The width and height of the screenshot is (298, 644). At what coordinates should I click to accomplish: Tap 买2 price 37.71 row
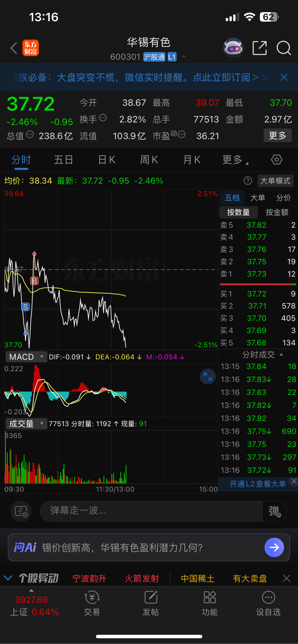point(258,306)
